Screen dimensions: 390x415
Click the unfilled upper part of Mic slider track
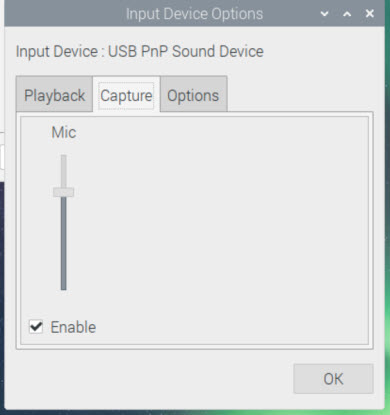click(x=63, y=171)
